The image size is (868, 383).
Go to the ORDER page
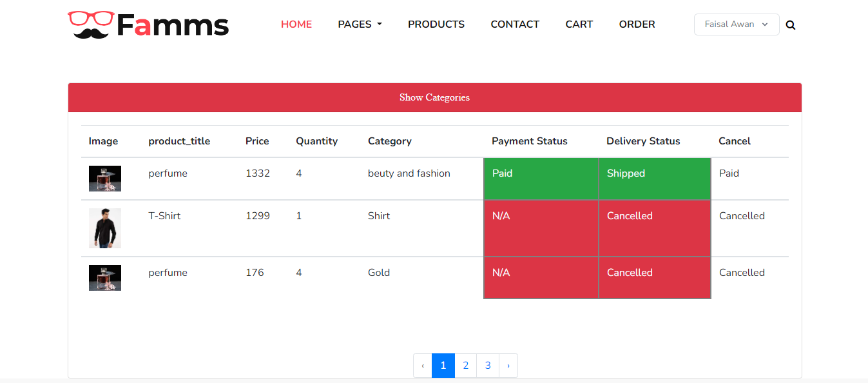(x=637, y=25)
